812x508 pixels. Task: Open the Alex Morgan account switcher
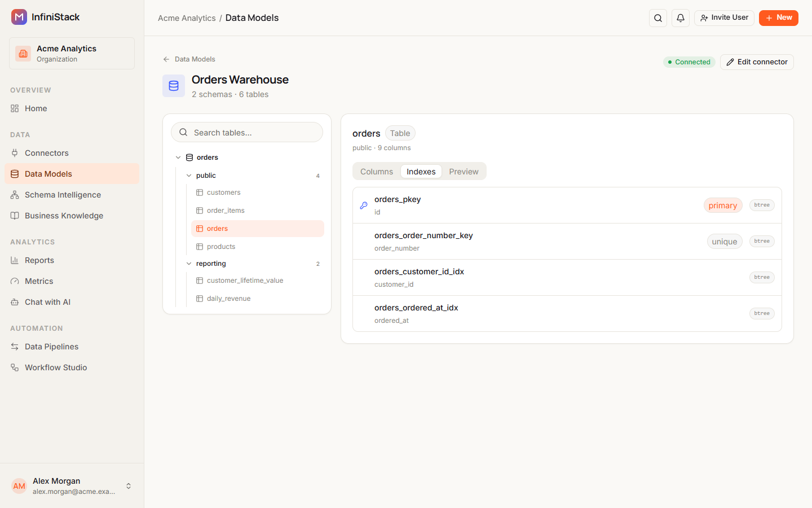tap(129, 486)
